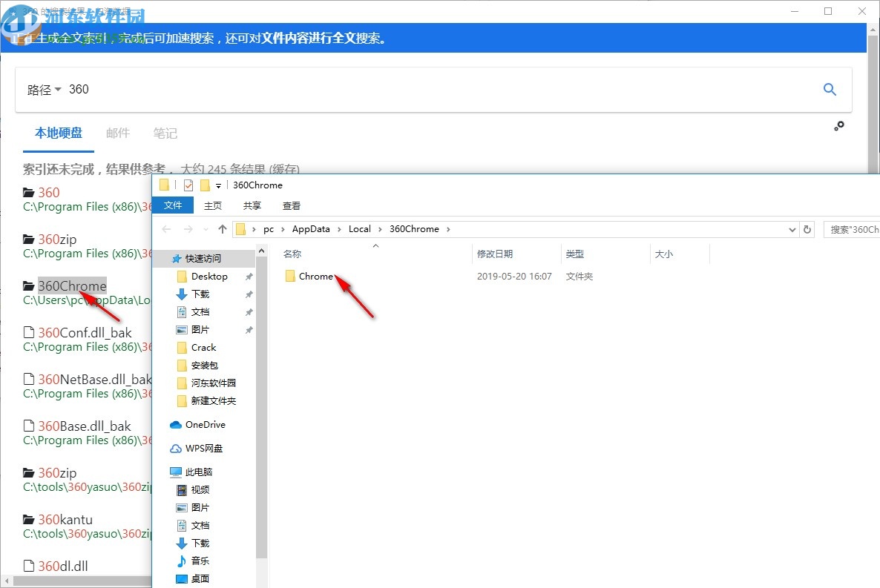Open the 360Conf.dll_bak file result
This screenshot has width=880, height=588.
click(x=85, y=333)
